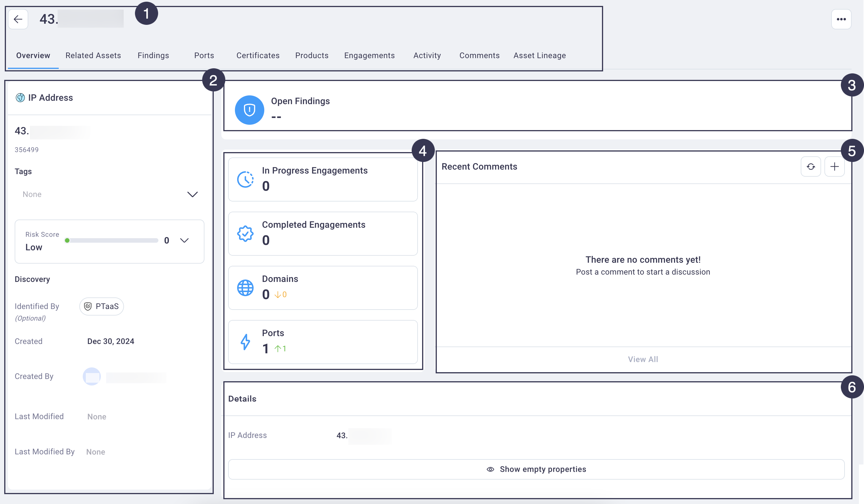Click the three-dot more options menu
Screen dimensions: 864x504
point(841,19)
